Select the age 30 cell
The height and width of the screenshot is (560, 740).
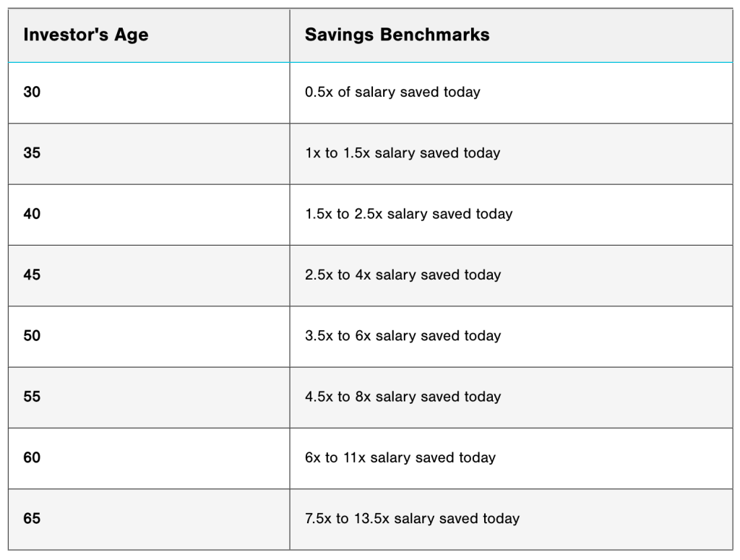[32, 92]
